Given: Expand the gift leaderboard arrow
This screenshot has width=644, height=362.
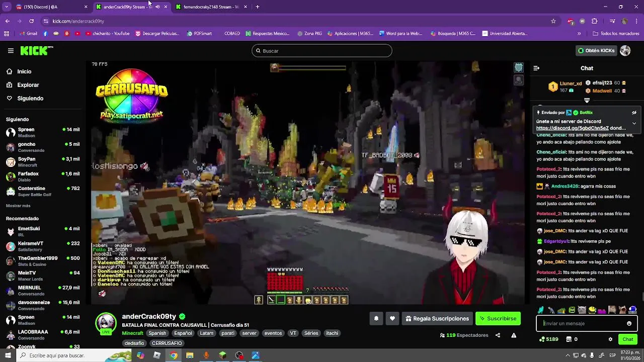Looking at the screenshot, I should coord(587,101).
